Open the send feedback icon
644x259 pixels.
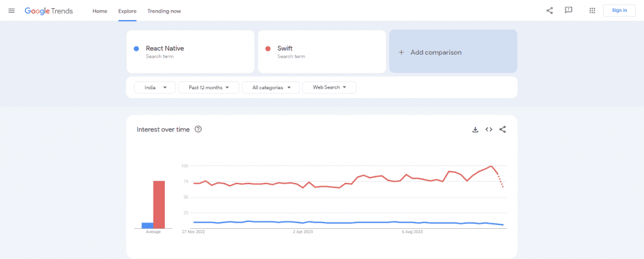click(x=569, y=11)
